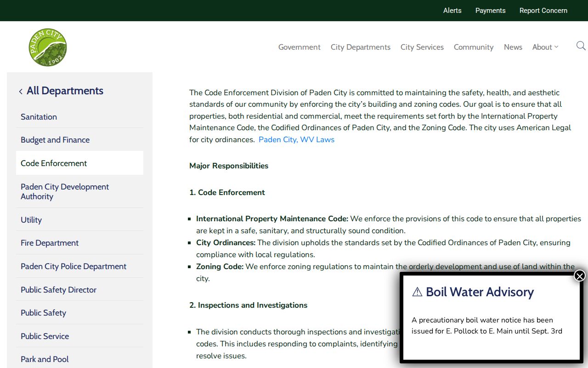This screenshot has height=368, width=588.
Task: Go to the News page
Action: click(x=513, y=47)
